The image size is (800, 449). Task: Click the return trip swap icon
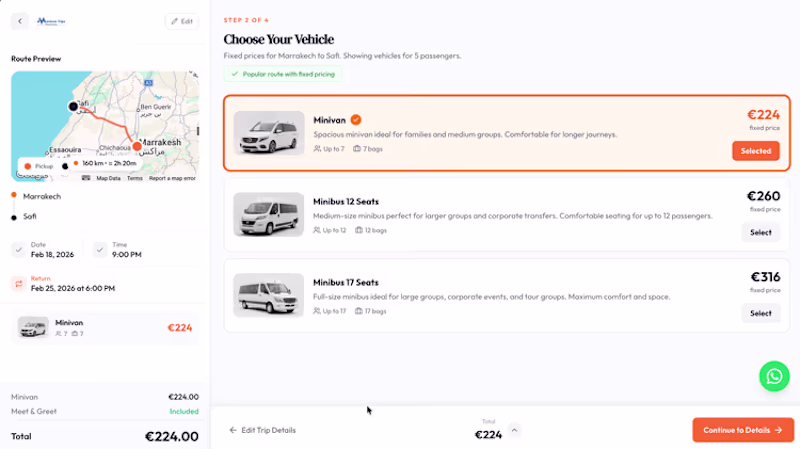pos(18,284)
